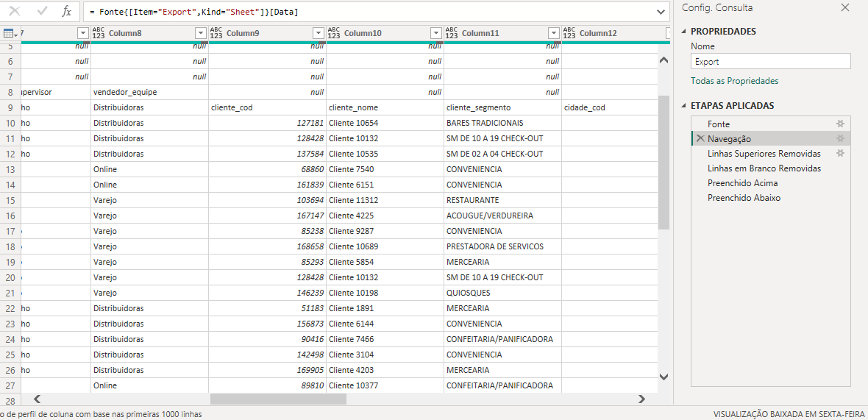Click cell Cliente 10377
The width and height of the screenshot is (868, 420).
click(x=385, y=385)
